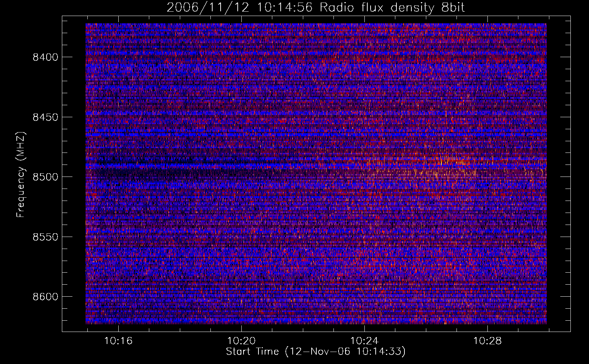Click the 8400 frequency tick label
Image resolution: width=589 pixels, height=364 pixels.
coord(46,57)
